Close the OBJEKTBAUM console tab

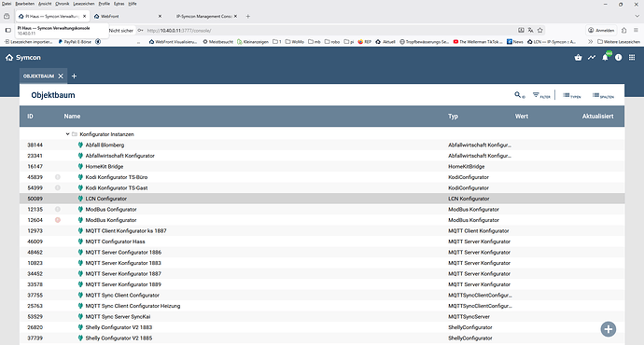61,76
